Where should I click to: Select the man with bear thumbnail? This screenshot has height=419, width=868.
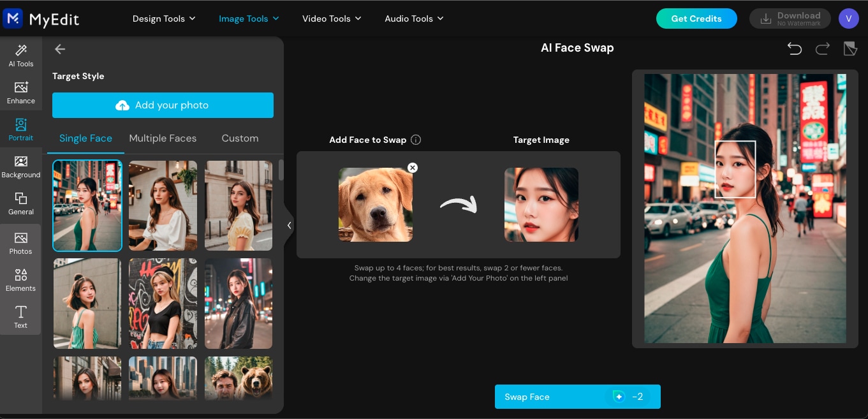tap(239, 378)
